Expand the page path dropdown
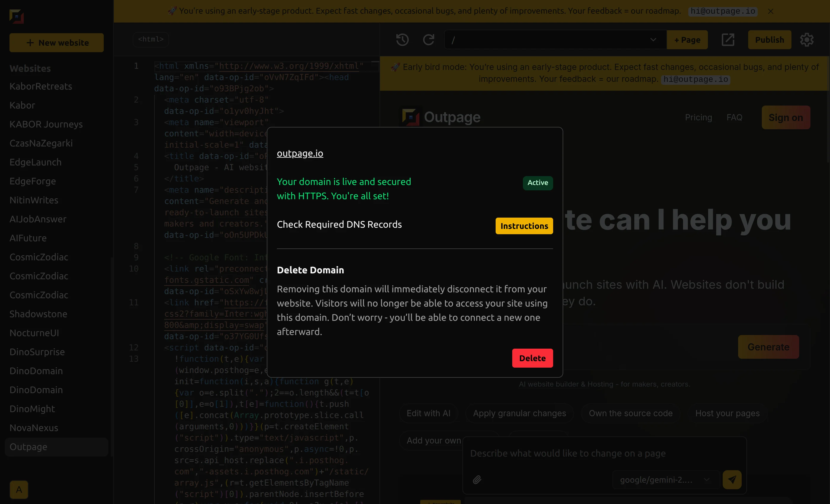The width and height of the screenshot is (830, 504). [653, 40]
